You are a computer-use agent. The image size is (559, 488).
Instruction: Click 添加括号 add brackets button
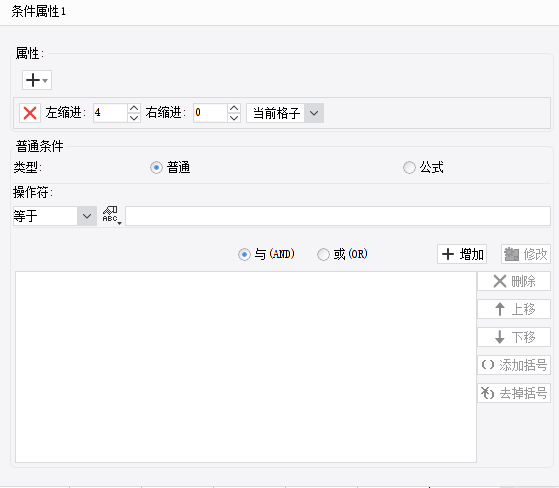[514, 365]
